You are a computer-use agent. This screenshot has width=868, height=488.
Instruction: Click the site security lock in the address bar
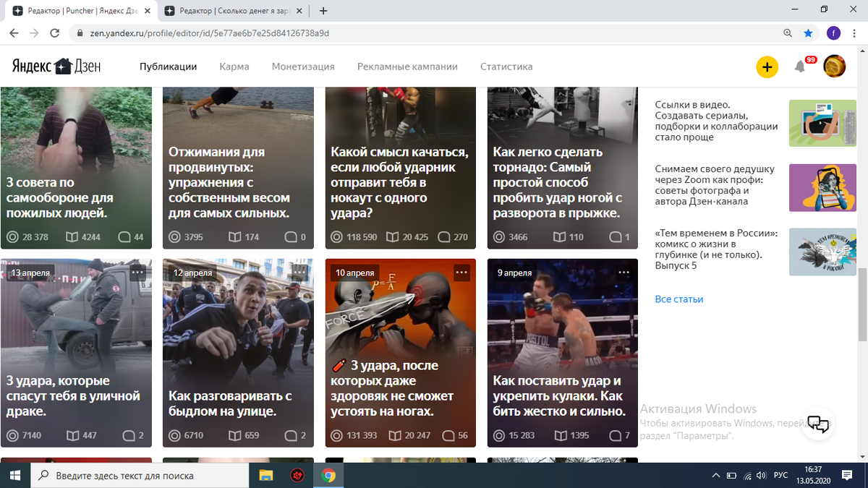82,33
